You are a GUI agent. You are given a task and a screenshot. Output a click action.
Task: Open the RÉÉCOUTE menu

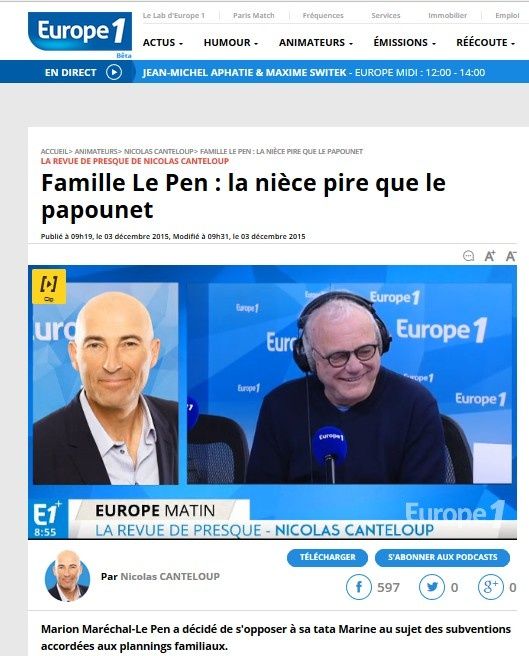485,43
